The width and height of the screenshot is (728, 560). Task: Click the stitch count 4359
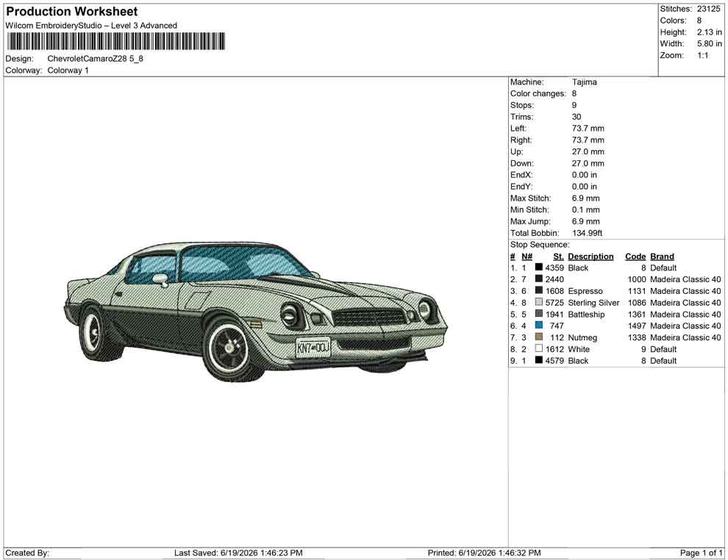click(554, 268)
